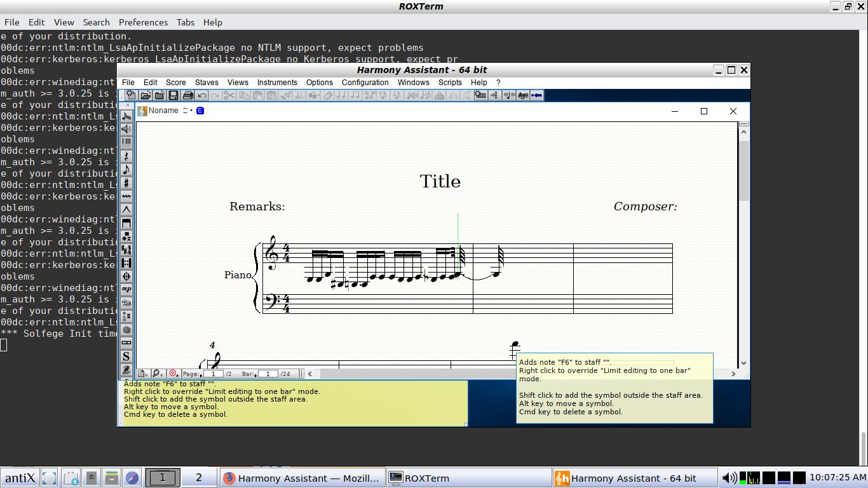Open the Page selector dropdown arrow

click(201, 375)
